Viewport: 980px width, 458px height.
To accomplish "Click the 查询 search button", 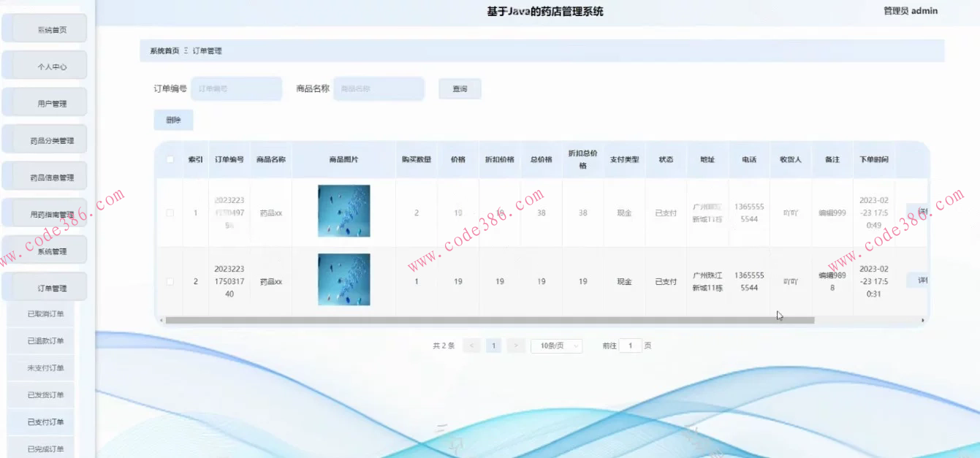I will point(459,88).
